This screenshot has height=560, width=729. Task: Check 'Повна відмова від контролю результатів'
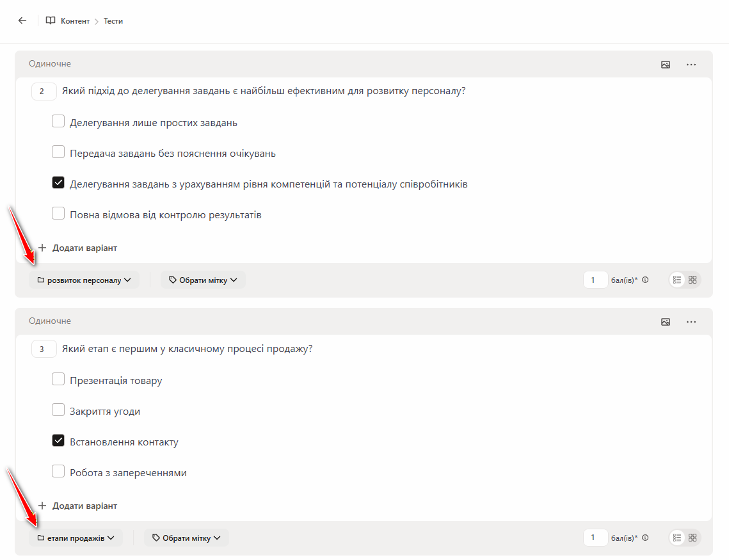pyautogui.click(x=58, y=214)
